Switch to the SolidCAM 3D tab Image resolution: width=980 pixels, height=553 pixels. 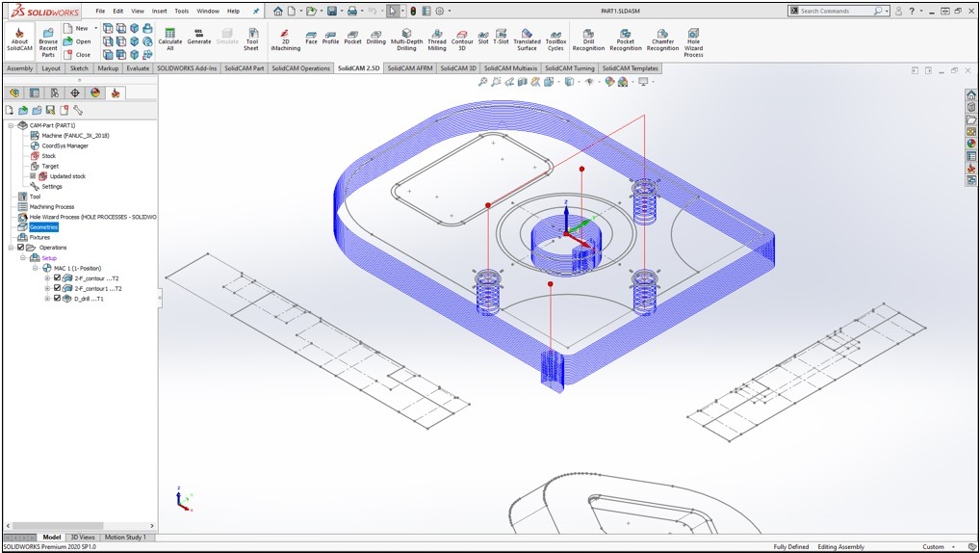pyautogui.click(x=458, y=68)
